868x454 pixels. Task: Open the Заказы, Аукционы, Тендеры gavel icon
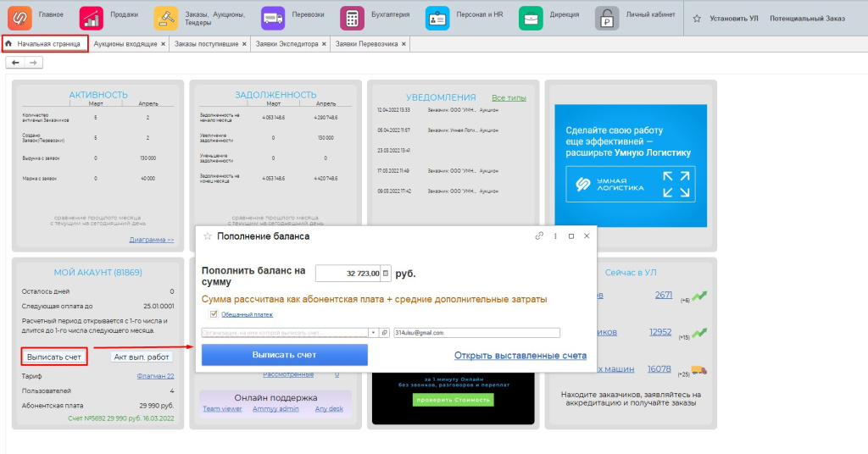pos(165,19)
